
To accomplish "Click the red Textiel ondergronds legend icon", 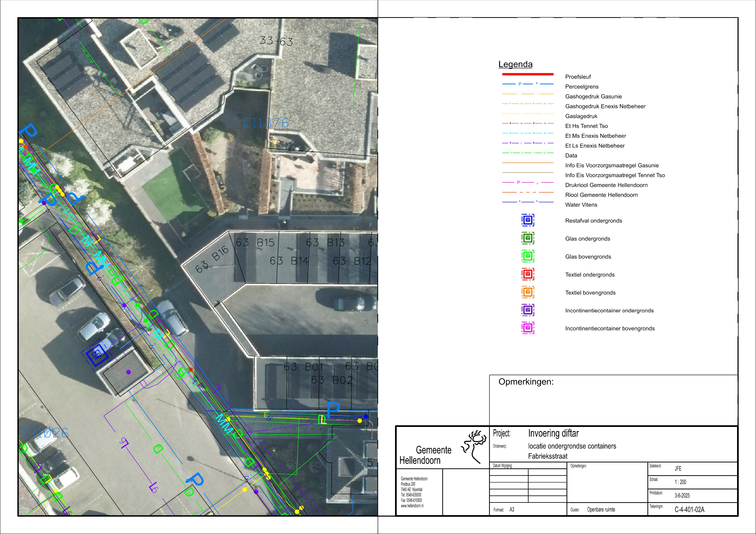I will pos(527,274).
